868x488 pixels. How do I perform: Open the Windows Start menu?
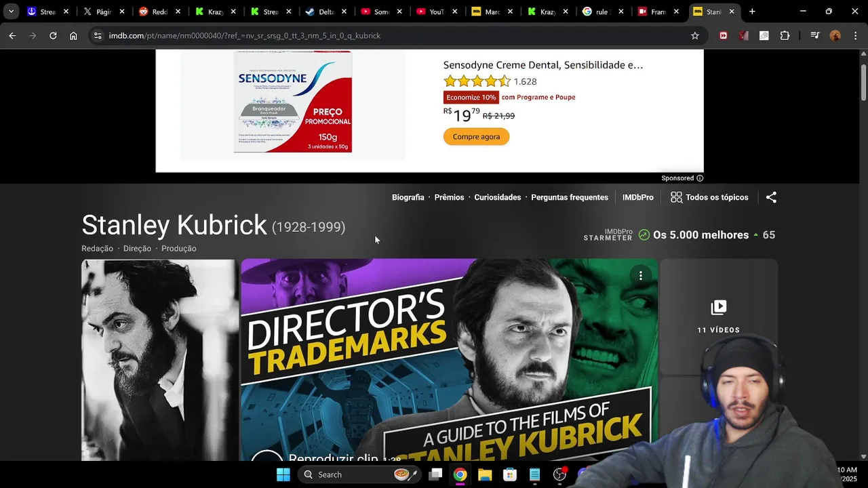283,474
